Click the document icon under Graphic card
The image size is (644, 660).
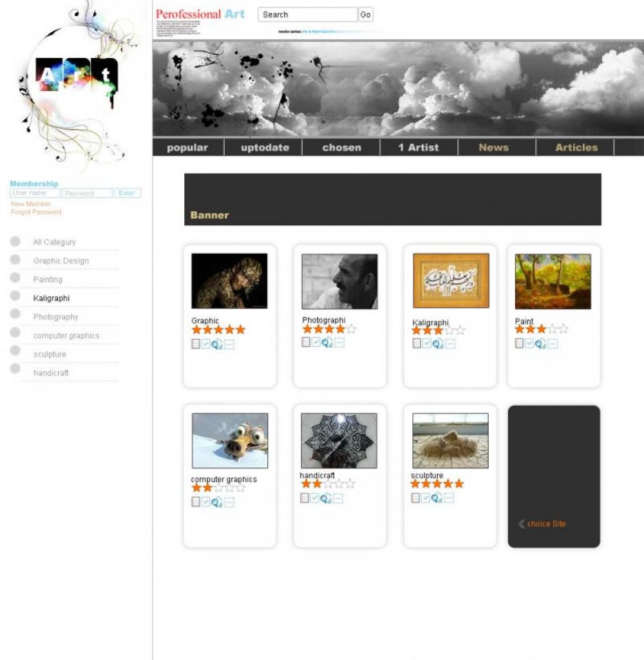pyautogui.click(x=196, y=344)
